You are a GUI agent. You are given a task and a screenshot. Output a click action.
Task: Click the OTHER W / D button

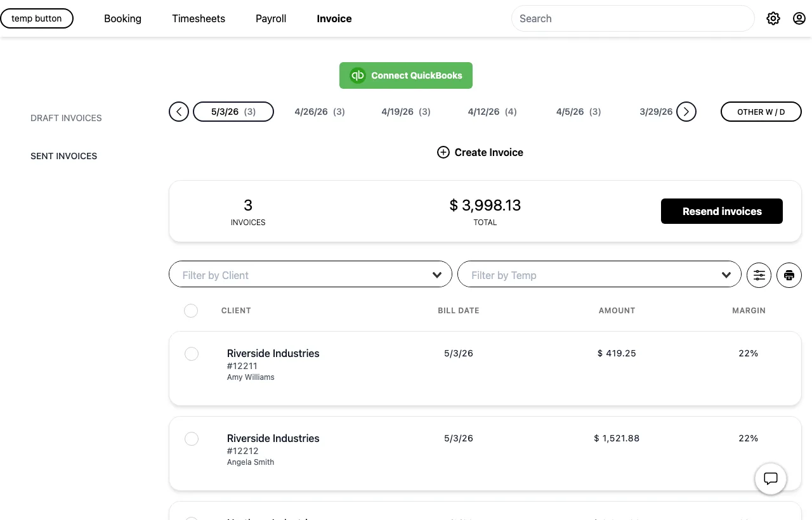[761, 112]
